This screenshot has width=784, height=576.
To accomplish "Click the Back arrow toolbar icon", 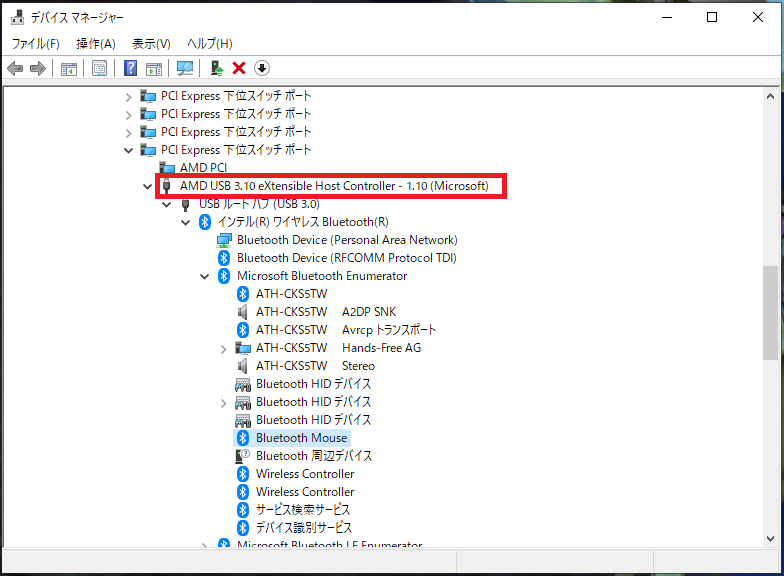I will (15, 68).
